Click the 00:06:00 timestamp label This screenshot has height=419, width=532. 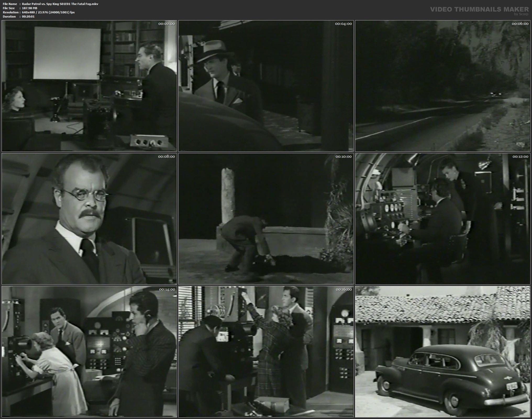pos(520,24)
